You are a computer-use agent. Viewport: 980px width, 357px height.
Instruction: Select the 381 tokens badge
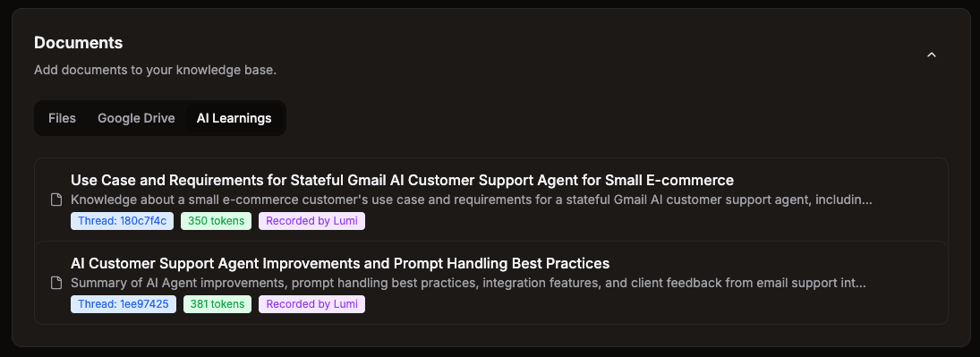point(217,304)
